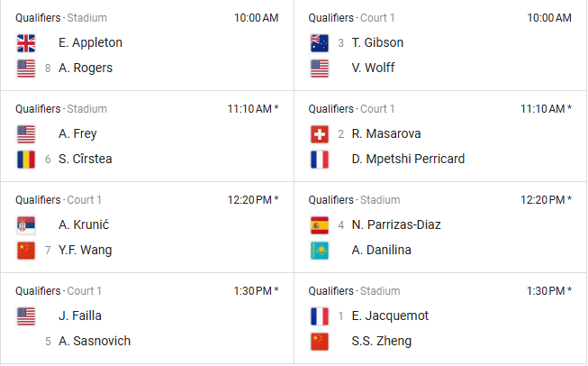Click the 10:00 AM Stadium match time
Image resolution: width=588 pixels, height=366 pixels.
tap(256, 18)
